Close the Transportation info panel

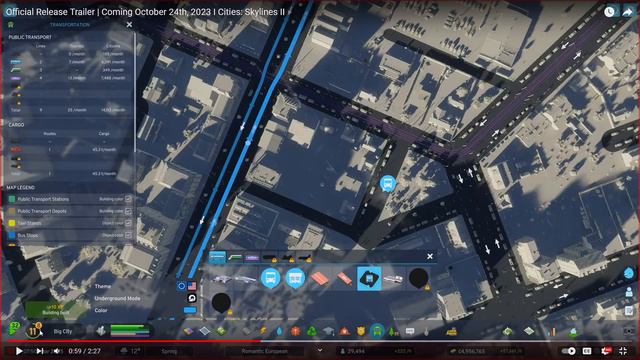129,24
